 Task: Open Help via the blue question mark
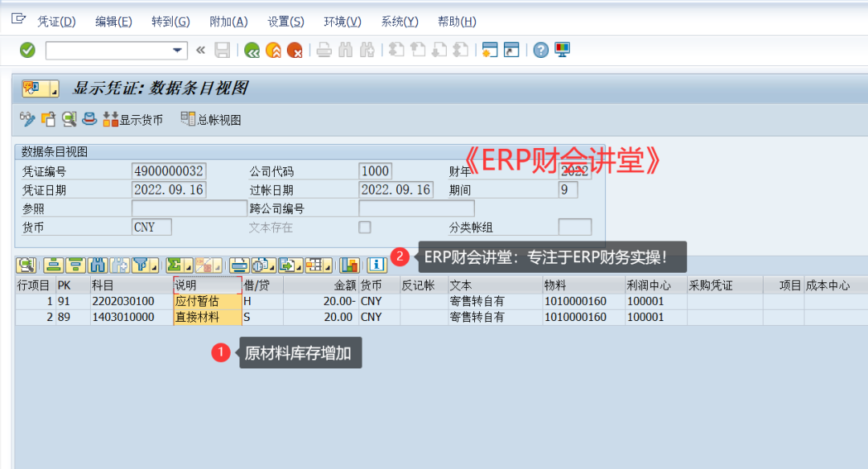pyautogui.click(x=541, y=50)
